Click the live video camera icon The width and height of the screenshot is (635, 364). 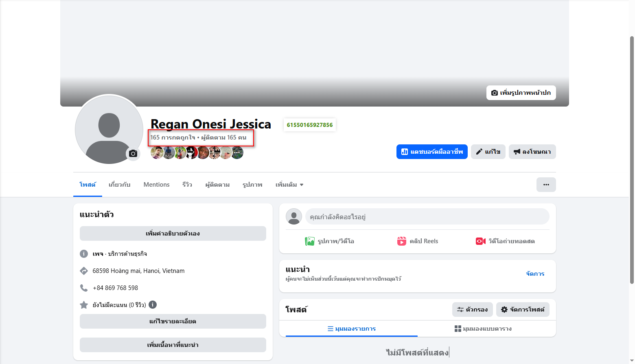pyautogui.click(x=481, y=241)
